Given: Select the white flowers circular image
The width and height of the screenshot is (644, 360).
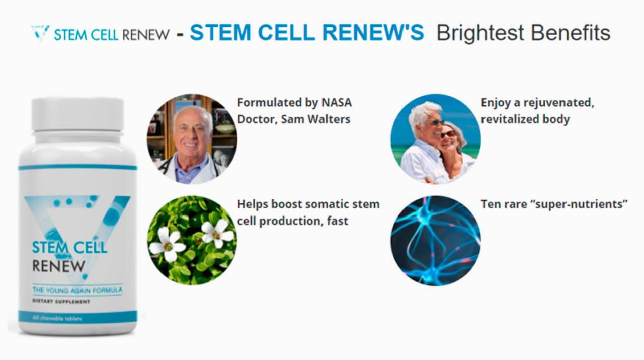Looking at the screenshot, I should click(x=192, y=241).
